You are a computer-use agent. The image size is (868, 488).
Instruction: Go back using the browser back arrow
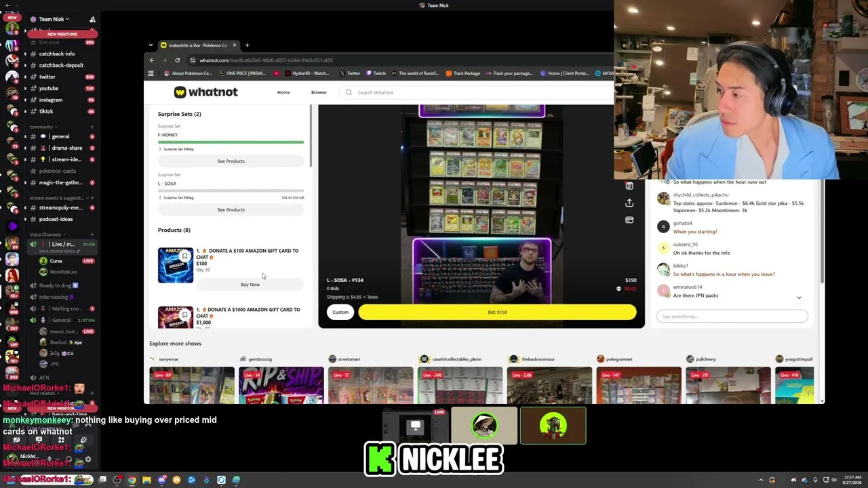click(152, 60)
